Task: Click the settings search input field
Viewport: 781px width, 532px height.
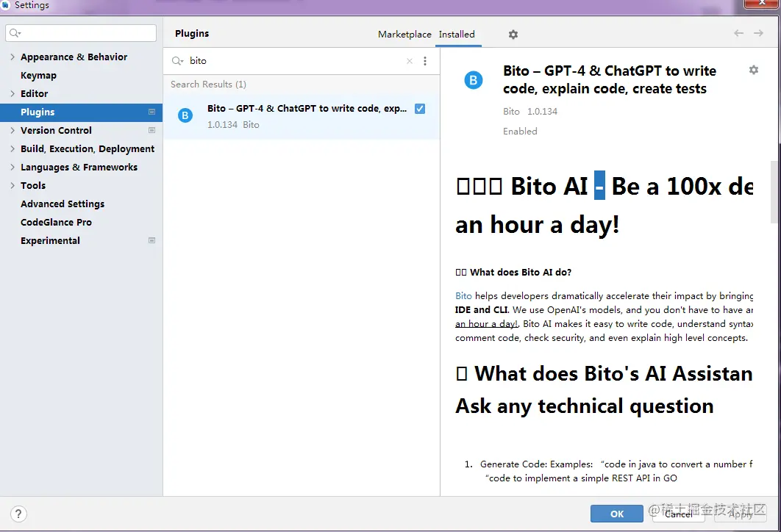Action: (81, 33)
